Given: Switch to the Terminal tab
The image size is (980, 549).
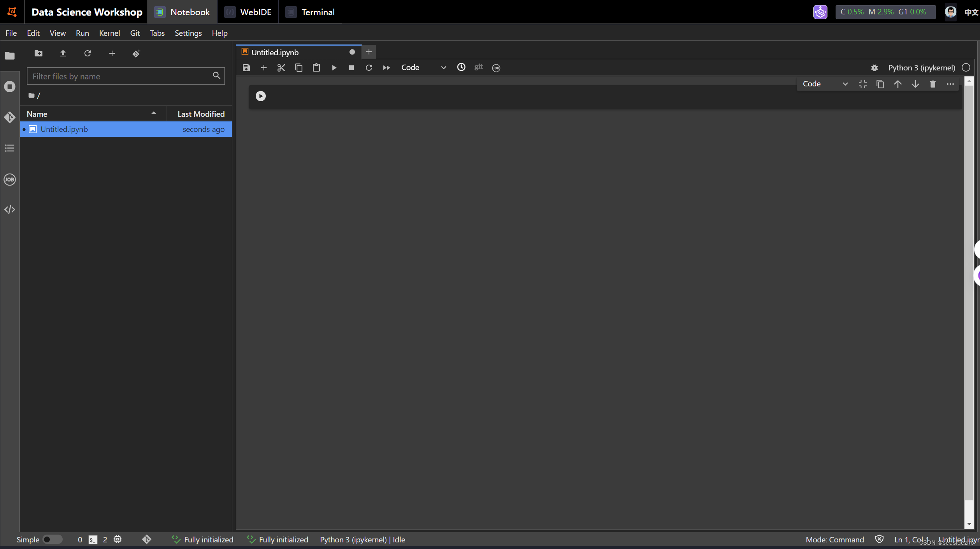Looking at the screenshot, I should (x=310, y=12).
